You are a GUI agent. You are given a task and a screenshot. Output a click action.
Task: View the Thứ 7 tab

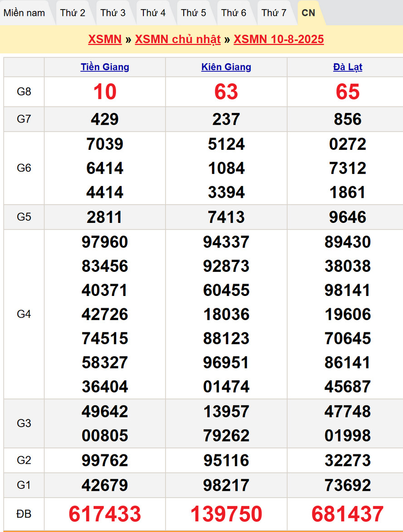[274, 13]
